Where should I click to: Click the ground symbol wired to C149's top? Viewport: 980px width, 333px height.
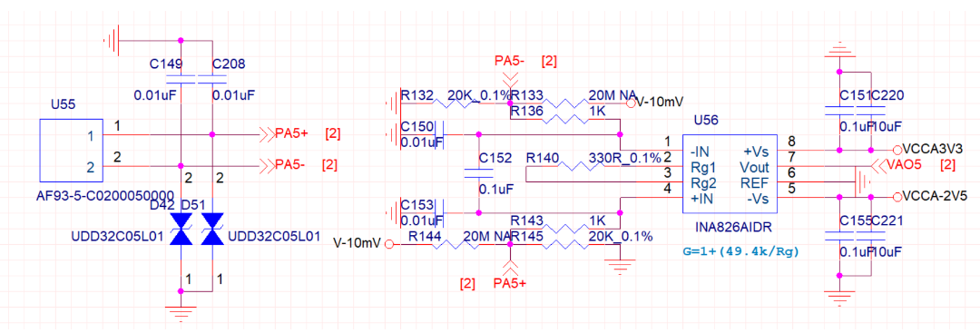[x=112, y=41]
